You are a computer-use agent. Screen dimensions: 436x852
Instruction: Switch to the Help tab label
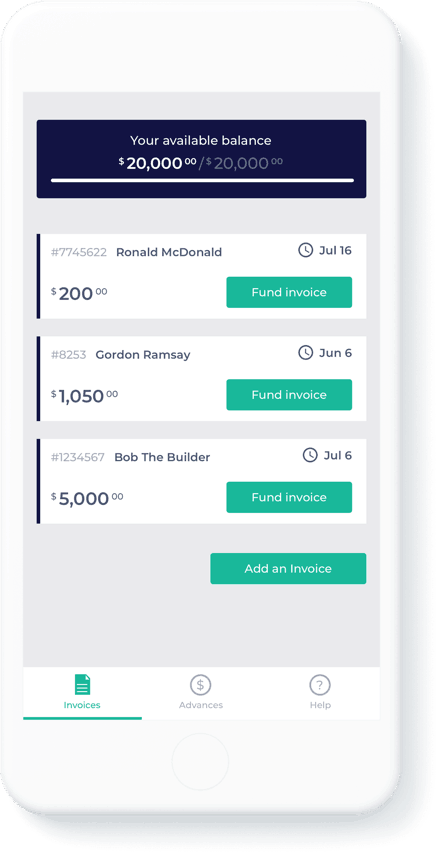(320, 705)
